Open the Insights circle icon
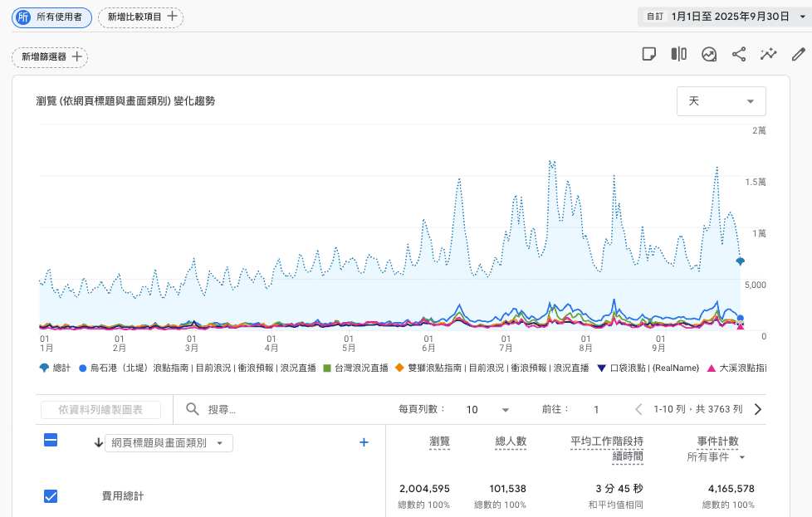812x517 pixels. [x=709, y=53]
